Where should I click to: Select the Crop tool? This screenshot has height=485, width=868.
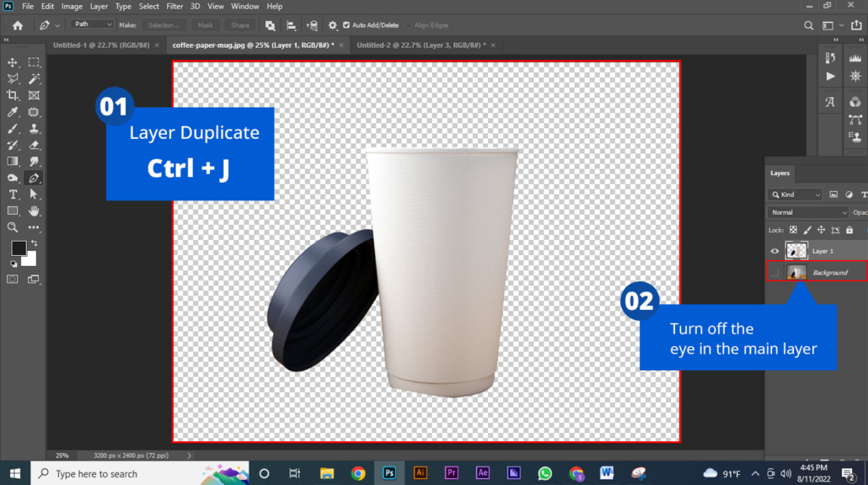[x=13, y=95]
